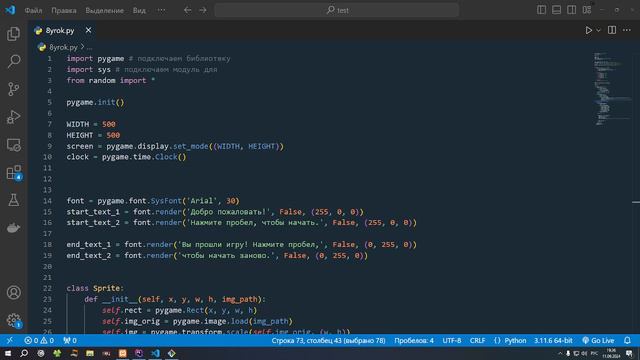Click the word WIDTH on line 7

[78, 124]
